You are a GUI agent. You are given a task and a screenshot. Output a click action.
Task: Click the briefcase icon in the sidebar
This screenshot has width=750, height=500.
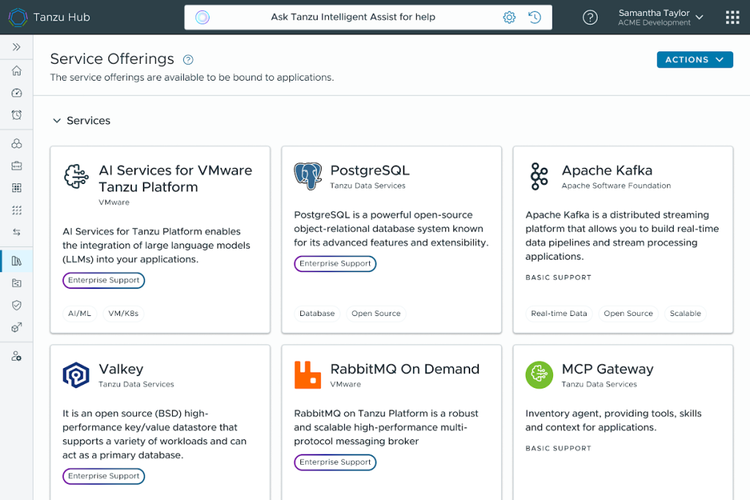pos(16,165)
